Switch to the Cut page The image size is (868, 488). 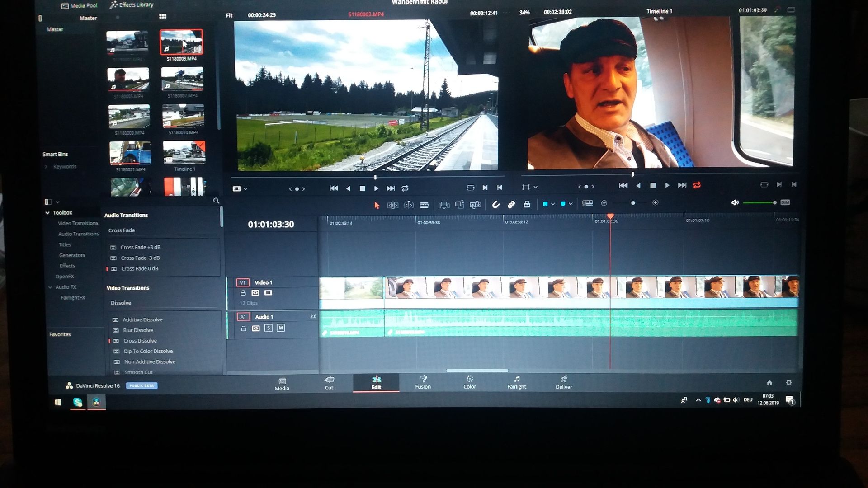[x=329, y=384]
